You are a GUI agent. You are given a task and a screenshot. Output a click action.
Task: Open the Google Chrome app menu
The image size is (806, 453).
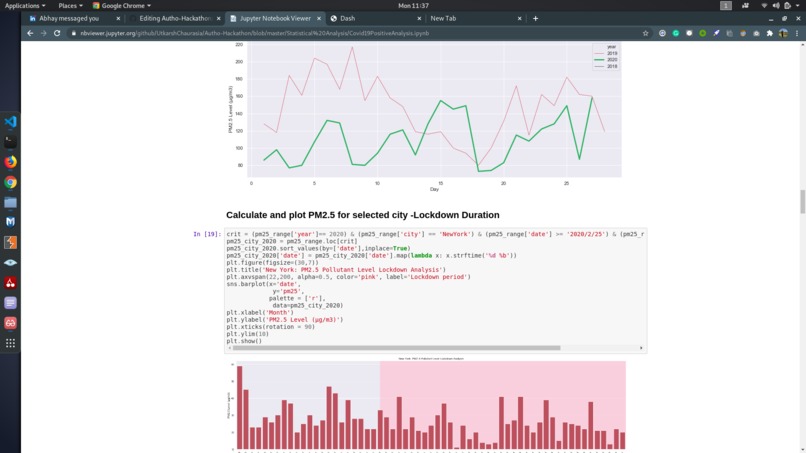[x=122, y=6]
